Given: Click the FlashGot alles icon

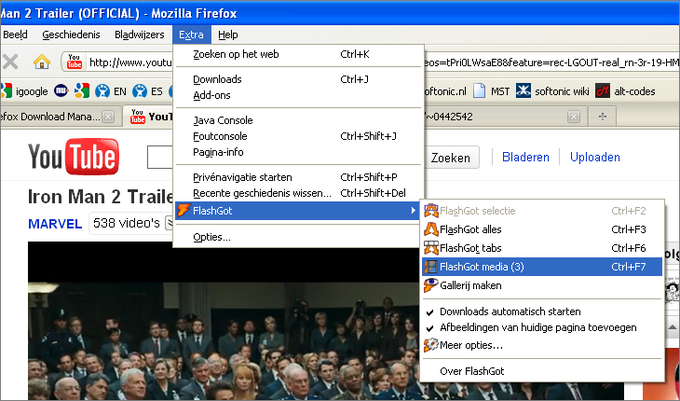Looking at the screenshot, I should click(431, 229).
